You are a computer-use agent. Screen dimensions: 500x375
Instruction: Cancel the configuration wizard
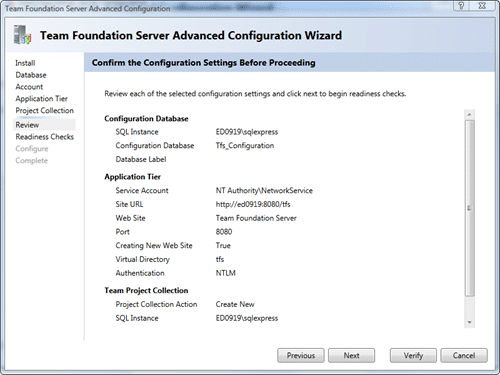pos(464,356)
